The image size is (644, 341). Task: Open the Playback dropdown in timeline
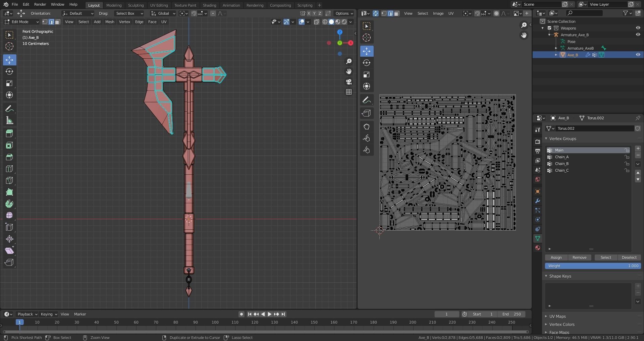[27, 314]
